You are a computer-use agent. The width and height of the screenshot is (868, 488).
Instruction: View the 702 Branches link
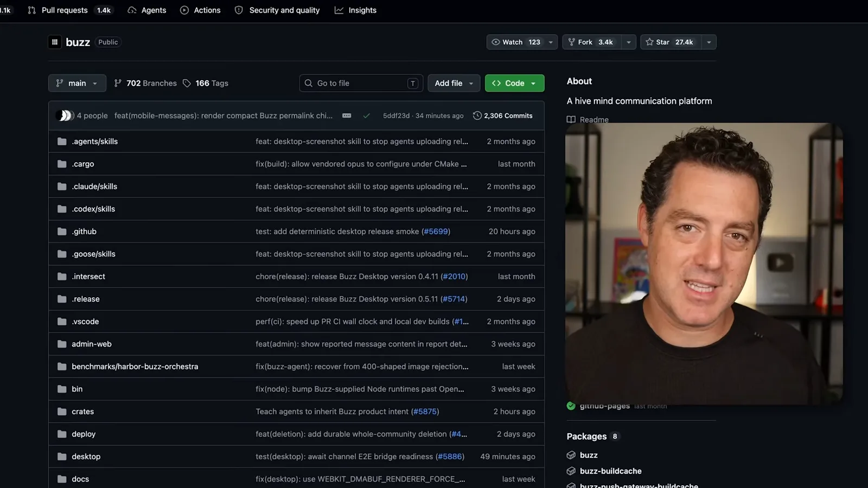coord(145,83)
